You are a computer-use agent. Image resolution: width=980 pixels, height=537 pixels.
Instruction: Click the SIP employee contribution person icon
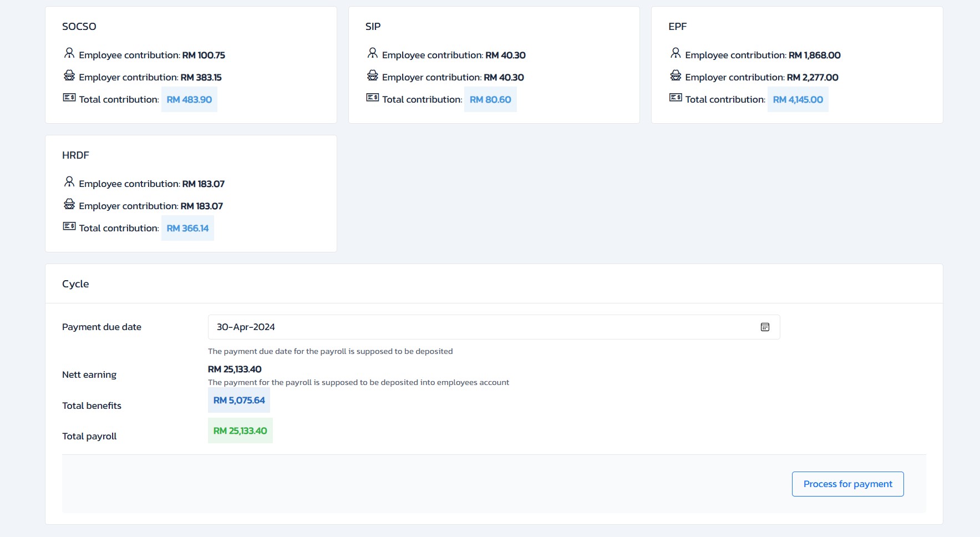click(x=373, y=53)
